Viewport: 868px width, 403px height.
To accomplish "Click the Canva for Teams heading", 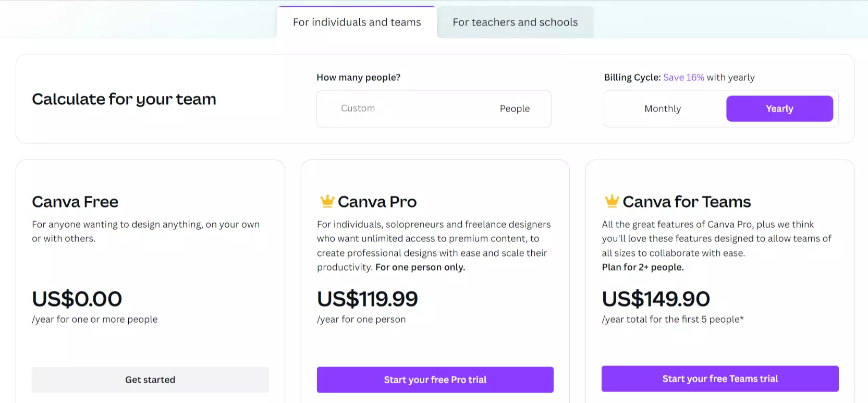I will 687,202.
